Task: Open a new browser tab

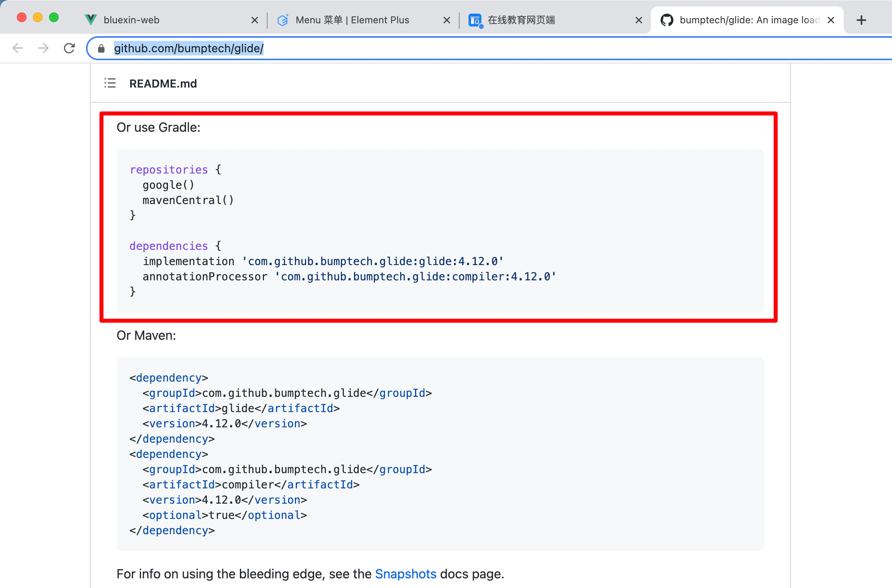Action: (861, 20)
